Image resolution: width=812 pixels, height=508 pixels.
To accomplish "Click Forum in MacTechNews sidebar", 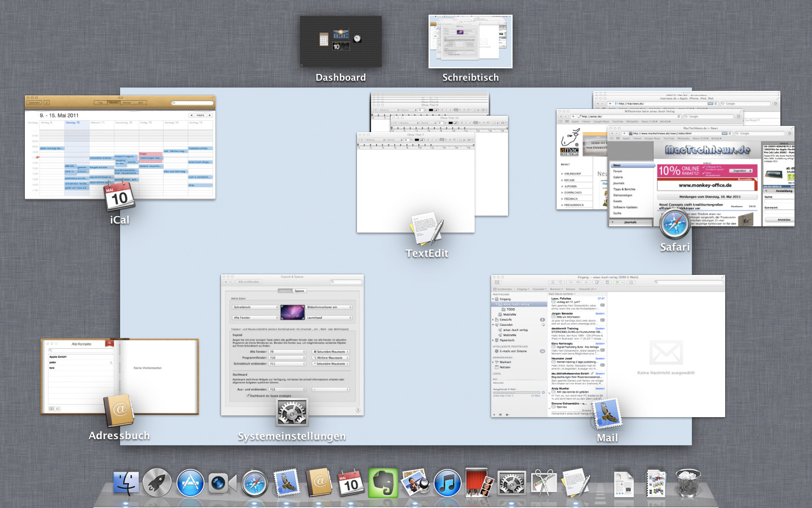I will click(x=618, y=171).
